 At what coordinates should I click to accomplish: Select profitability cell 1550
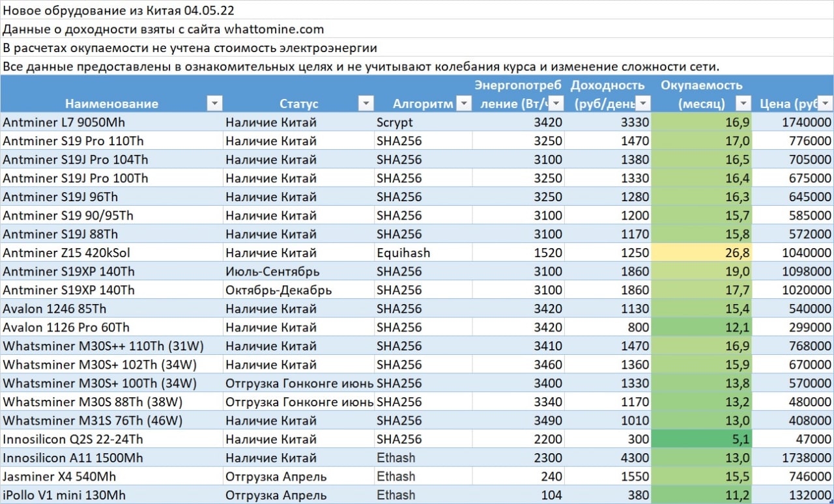[609, 477]
